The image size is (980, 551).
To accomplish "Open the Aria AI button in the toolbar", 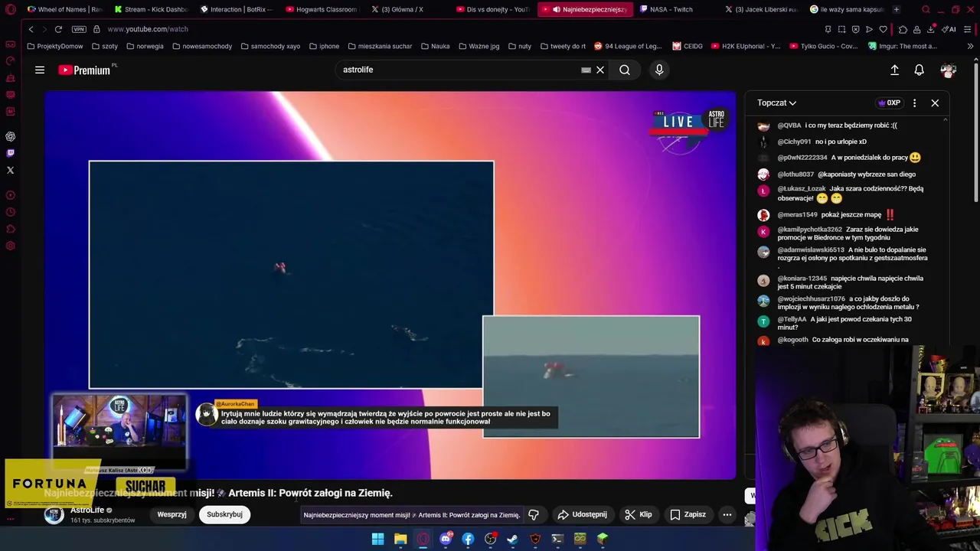I will [949, 29].
